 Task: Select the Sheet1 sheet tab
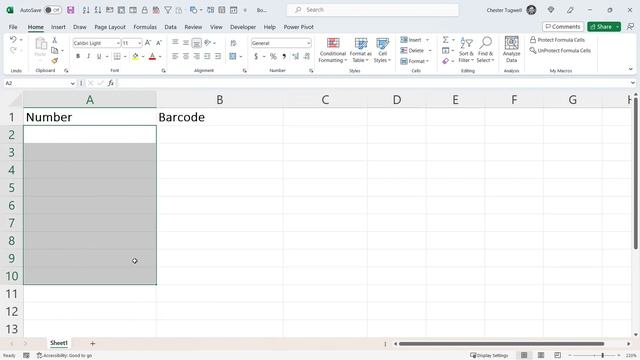(x=59, y=343)
